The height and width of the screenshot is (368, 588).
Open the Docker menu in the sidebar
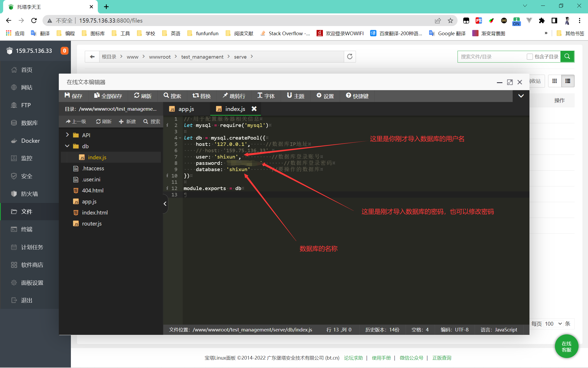[30, 141]
